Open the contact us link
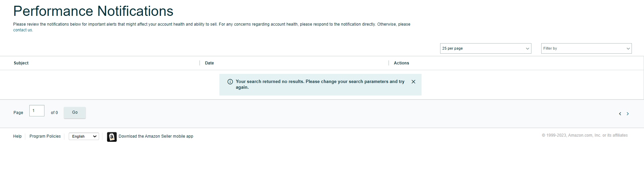The image size is (644, 193). (23, 30)
